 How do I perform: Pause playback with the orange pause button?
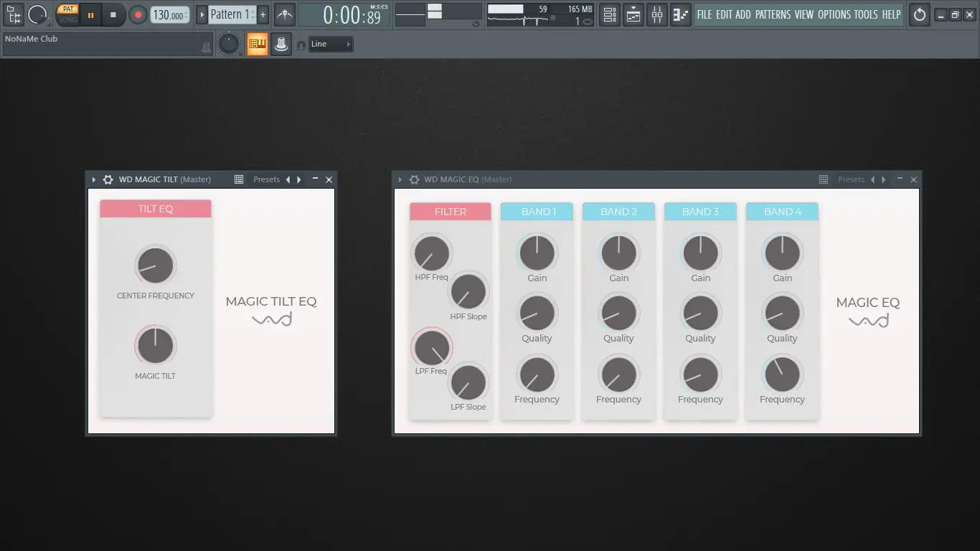(90, 14)
